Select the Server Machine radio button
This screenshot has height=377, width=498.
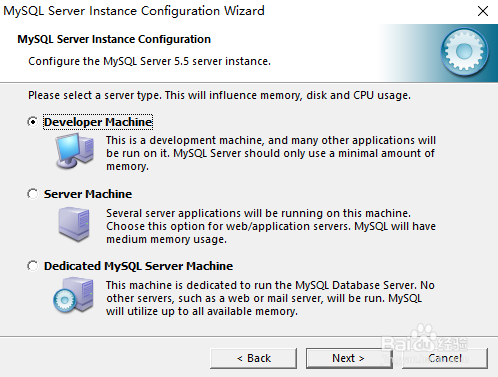click(x=33, y=194)
